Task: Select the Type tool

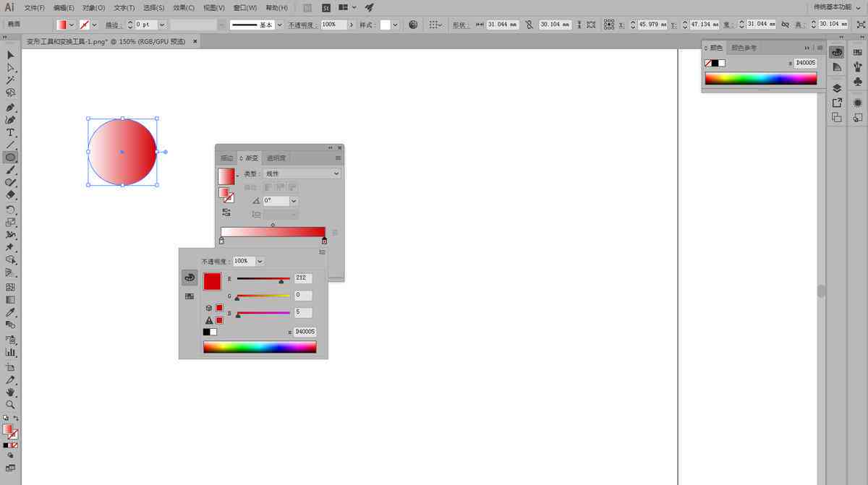Action: click(11, 132)
